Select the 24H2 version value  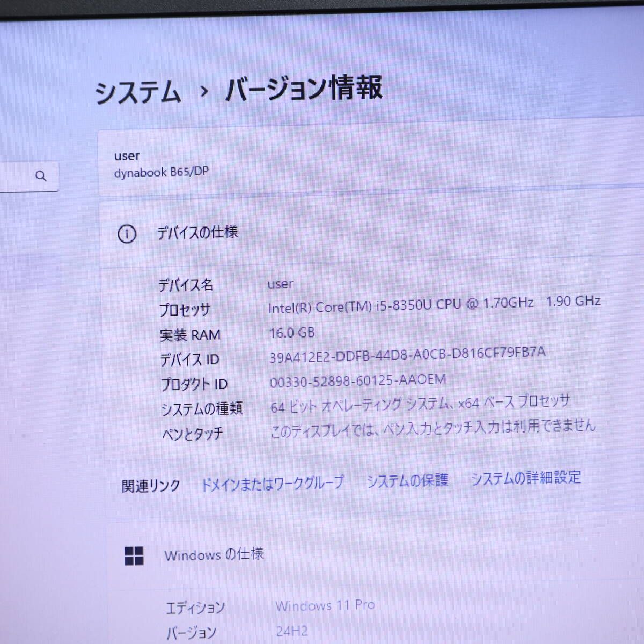tap(292, 631)
